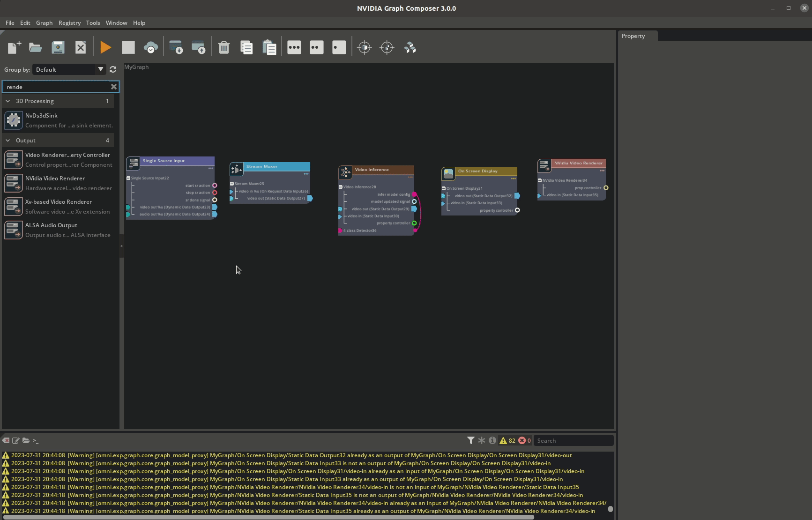This screenshot has height=520, width=812.
Task: Click the cloud checkmark toolbar icon
Action: 150,47
